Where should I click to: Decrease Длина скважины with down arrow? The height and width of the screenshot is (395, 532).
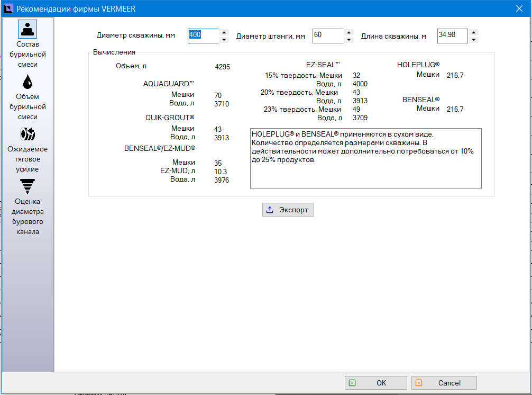pos(474,40)
